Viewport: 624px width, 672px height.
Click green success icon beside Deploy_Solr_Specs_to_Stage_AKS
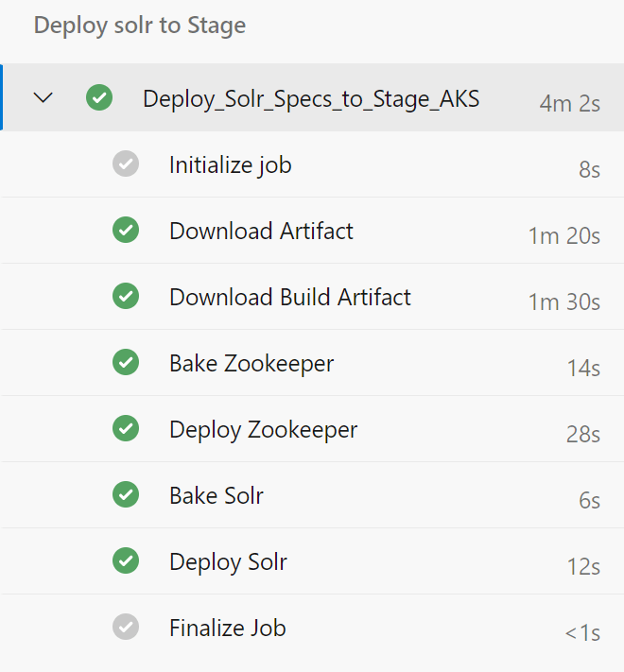pyautogui.click(x=99, y=97)
